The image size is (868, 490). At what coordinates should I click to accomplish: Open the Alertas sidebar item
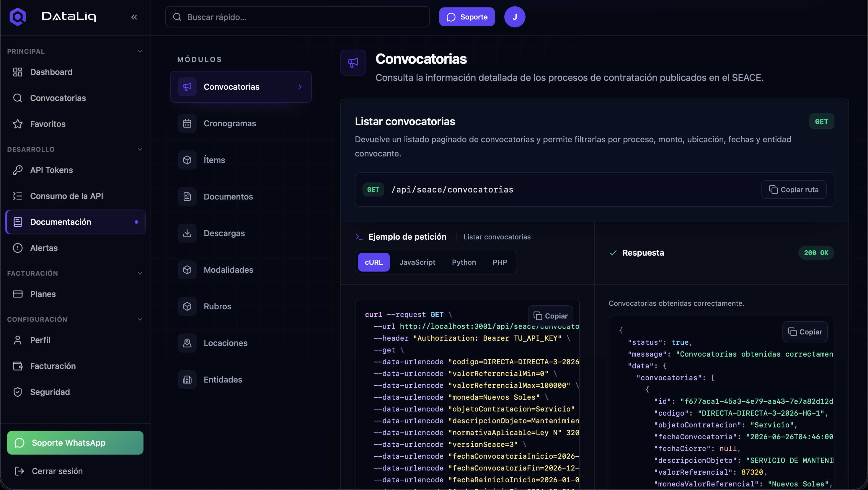[76, 248]
